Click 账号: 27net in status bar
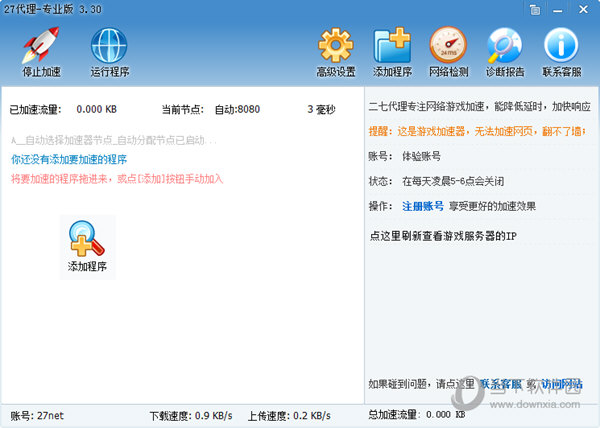600x428 pixels. pyautogui.click(x=37, y=416)
